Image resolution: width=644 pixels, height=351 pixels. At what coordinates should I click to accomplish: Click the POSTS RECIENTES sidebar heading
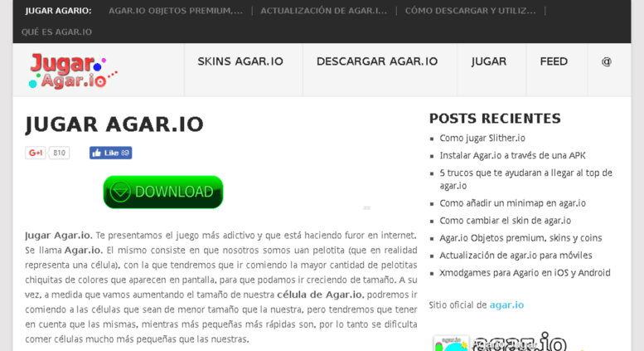click(495, 119)
